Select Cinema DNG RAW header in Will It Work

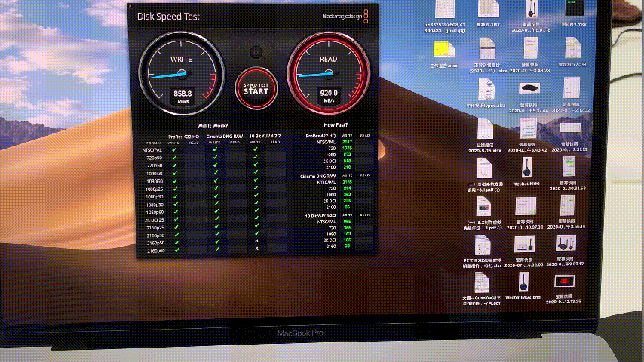[x=224, y=137]
